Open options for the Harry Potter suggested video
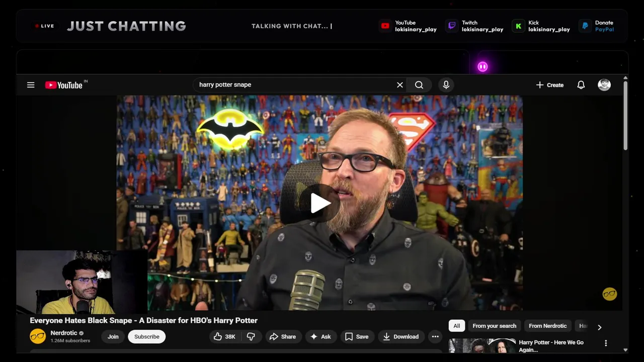644x362 pixels. tap(606, 343)
